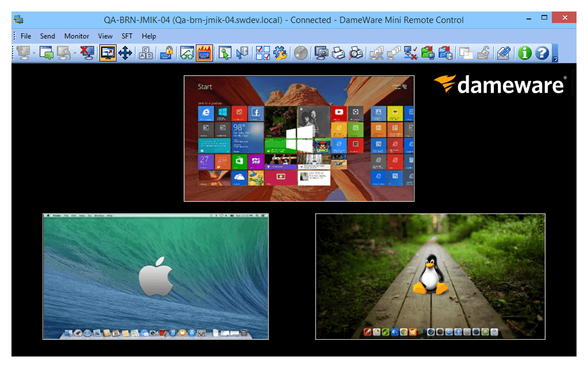Click the screenshot camera monitor icon
Screen dimensions: 588x368
pyautogui.click(x=322, y=53)
